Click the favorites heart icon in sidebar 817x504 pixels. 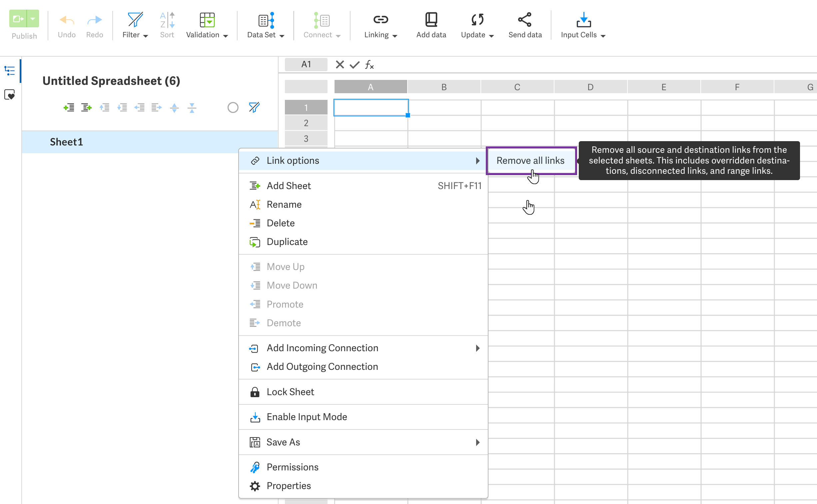10,95
